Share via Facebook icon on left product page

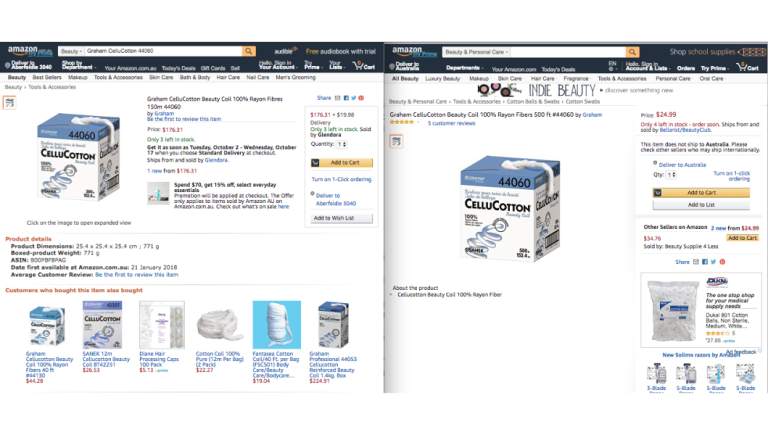(346, 98)
